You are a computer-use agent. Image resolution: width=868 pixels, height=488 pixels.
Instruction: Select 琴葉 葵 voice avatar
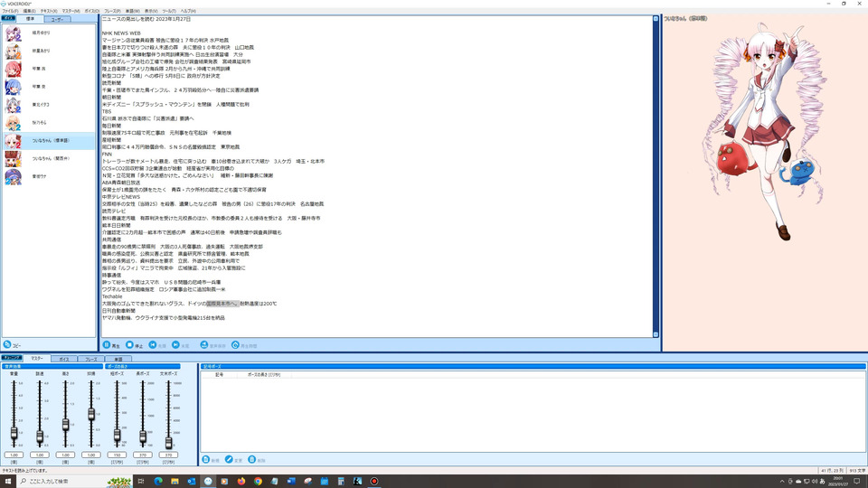click(x=14, y=87)
